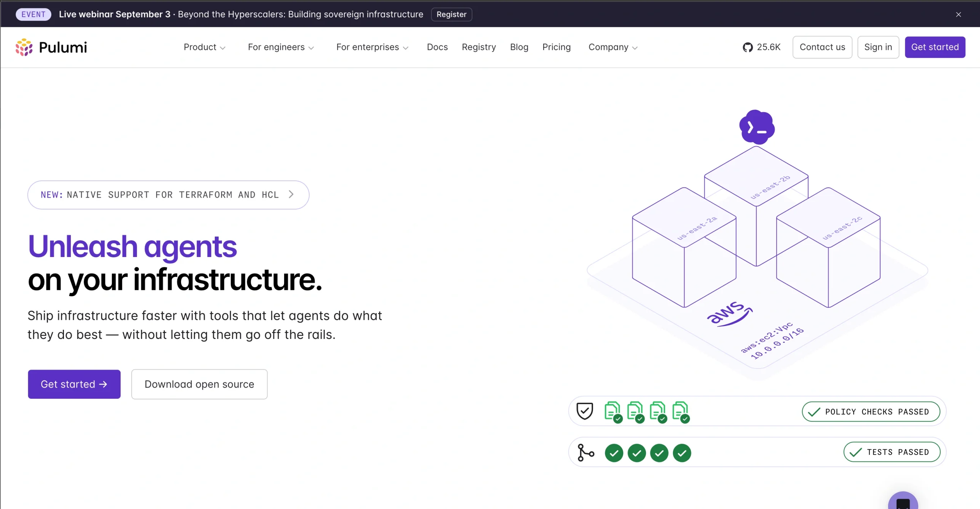This screenshot has height=509, width=980.
Task: Expand the Product menu chevron
Action: (222, 48)
